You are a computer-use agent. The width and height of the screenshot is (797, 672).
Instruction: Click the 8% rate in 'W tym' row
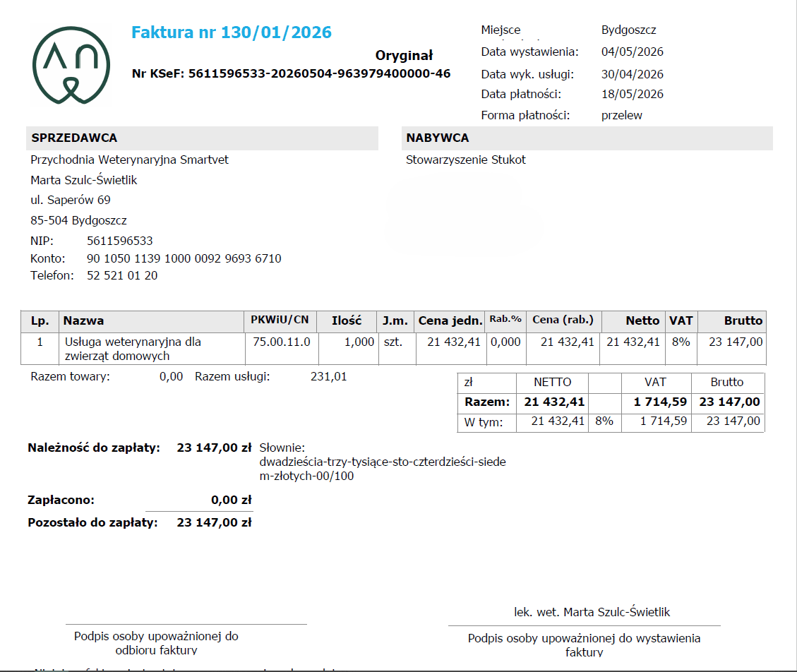tap(604, 421)
